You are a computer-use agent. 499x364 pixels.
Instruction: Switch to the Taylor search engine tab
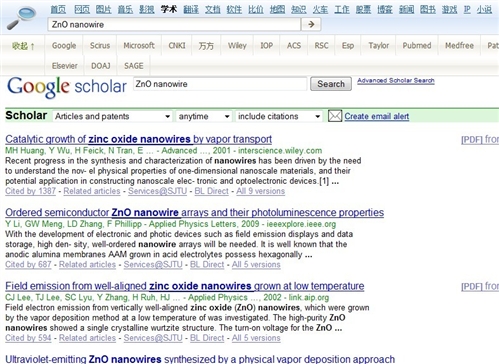coord(379,46)
